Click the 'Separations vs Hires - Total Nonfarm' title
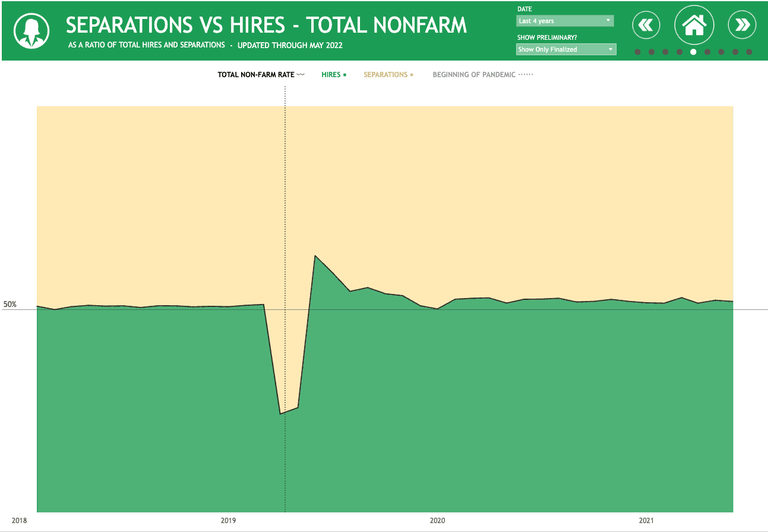Viewport: 768px width, 532px height. click(266, 25)
